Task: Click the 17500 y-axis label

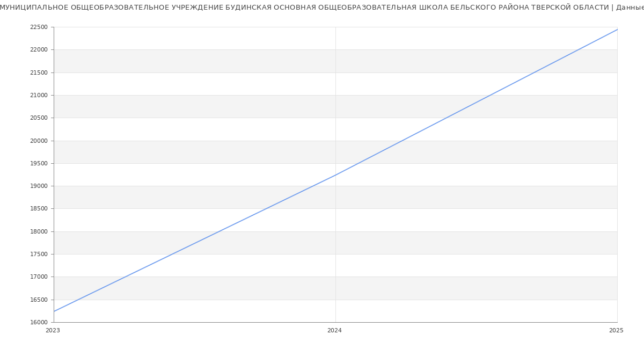Action: pos(39,255)
